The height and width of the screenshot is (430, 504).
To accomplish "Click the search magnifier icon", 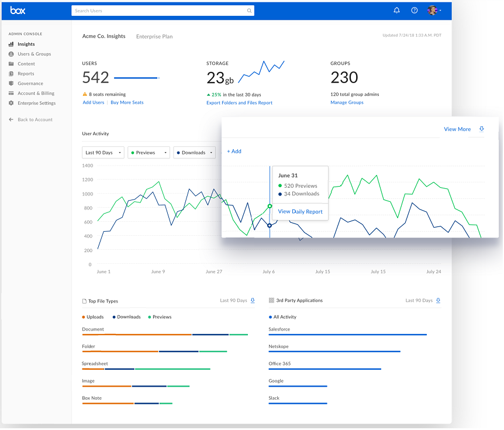I will [x=249, y=11].
